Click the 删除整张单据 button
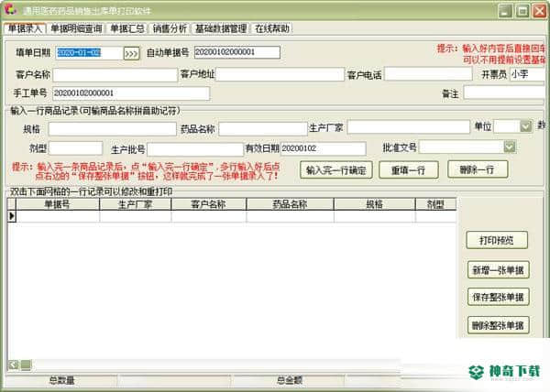Screen dimensions: 550x392 click(x=498, y=325)
